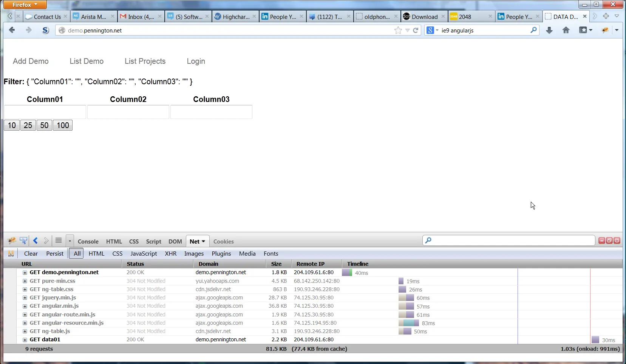Open the orange Firefox menu button
This screenshot has width=626, height=364.
pos(25,5)
